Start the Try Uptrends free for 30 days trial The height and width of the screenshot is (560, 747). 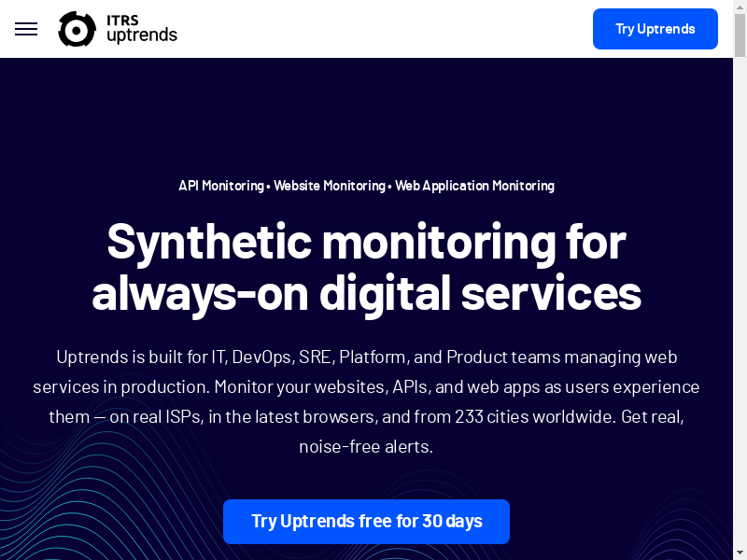[x=366, y=521]
